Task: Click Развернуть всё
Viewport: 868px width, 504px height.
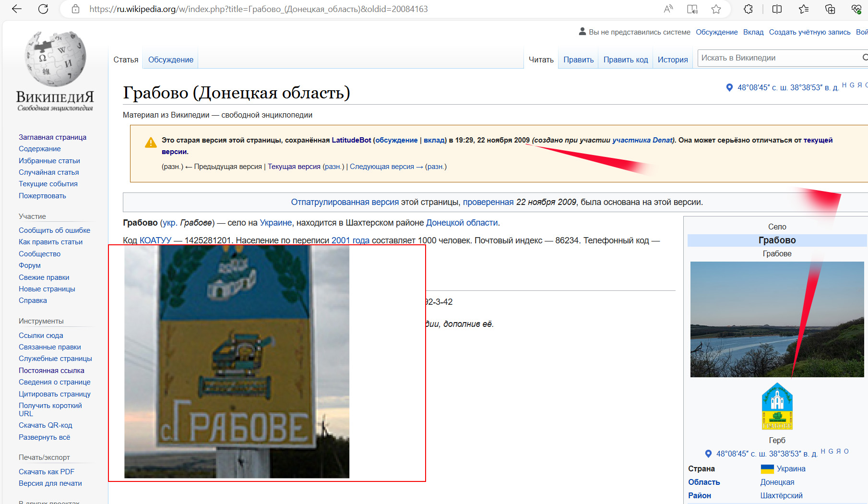Action: coord(45,437)
